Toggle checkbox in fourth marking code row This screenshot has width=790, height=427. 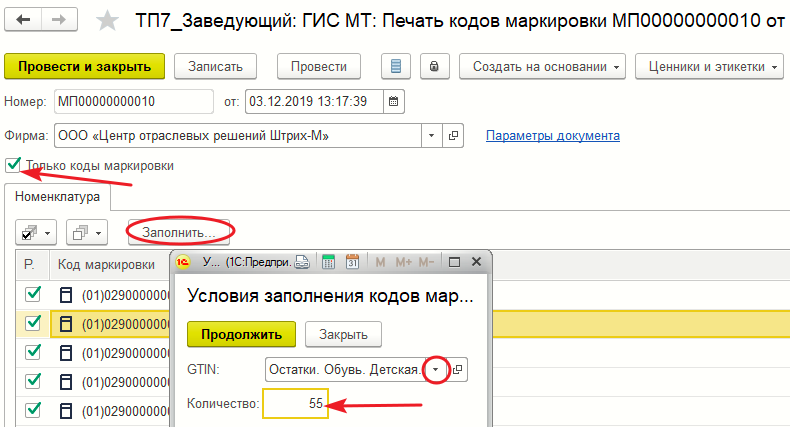pyautogui.click(x=33, y=381)
